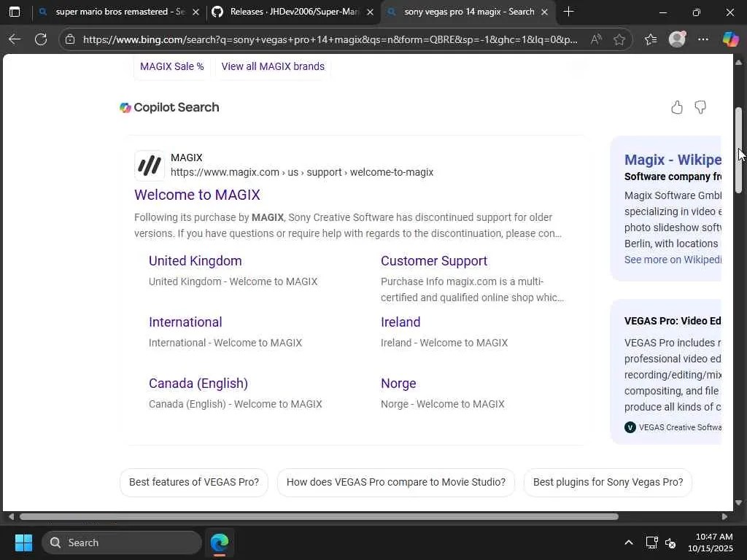Close the sony vegas pro 14 tab
Viewport: 747px width, 560px height.
544,12
